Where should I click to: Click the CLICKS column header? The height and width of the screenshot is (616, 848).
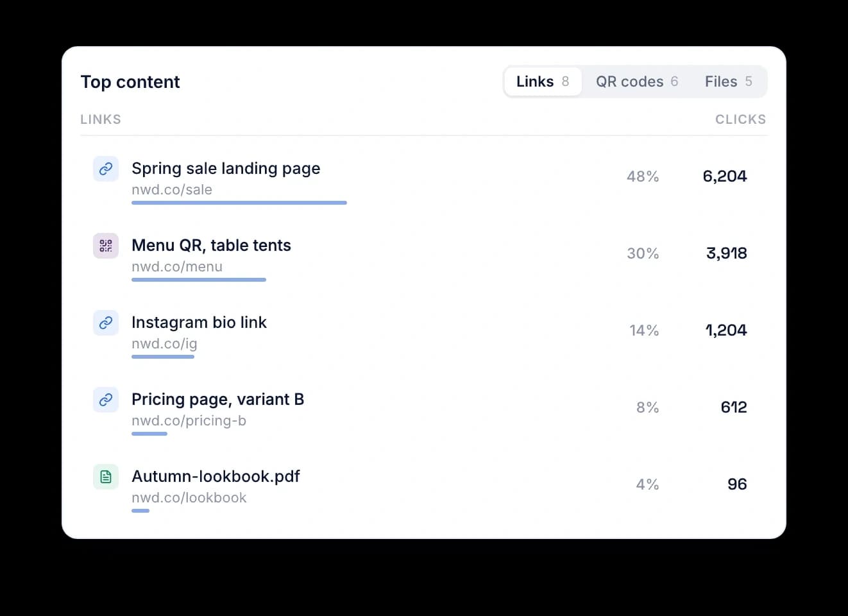(x=741, y=119)
